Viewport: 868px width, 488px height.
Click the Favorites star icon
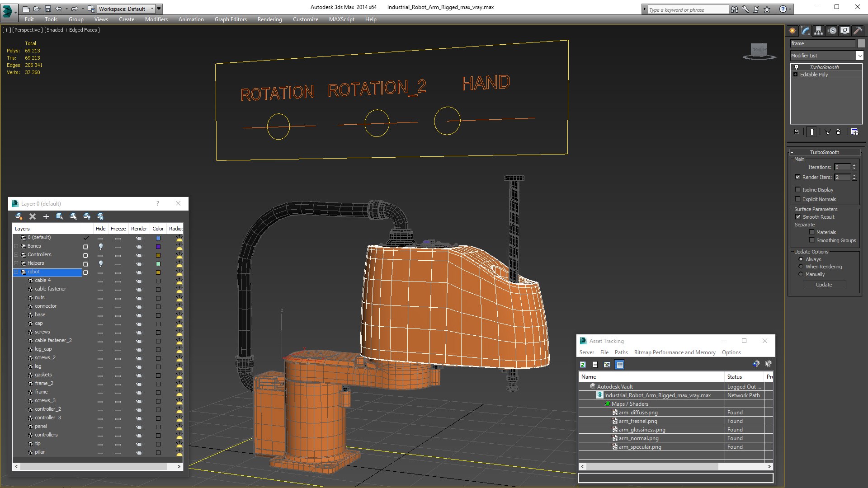767,9
